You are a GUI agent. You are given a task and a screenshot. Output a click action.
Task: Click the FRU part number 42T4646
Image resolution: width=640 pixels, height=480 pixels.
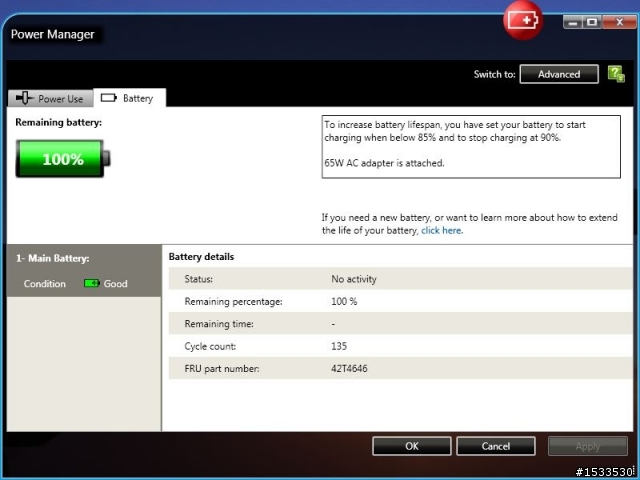pyautogui.click(x=349, y=369)
